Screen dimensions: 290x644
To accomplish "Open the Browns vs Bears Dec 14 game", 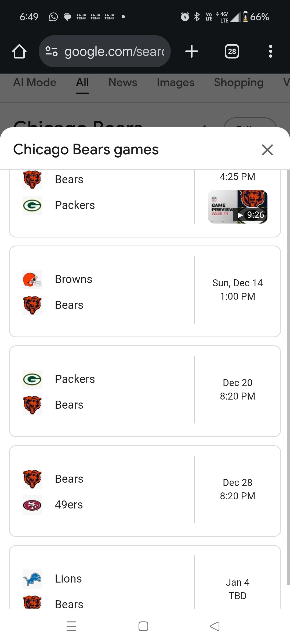I will coord(145,291).
